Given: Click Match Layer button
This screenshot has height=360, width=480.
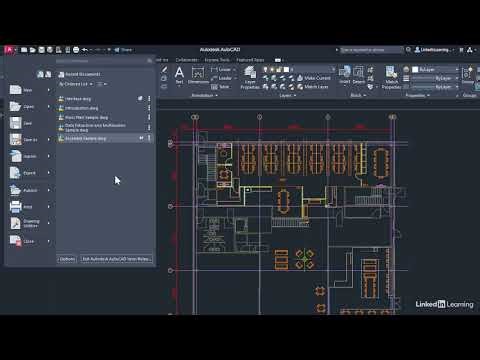Looking at the screenshot, I should pyautogui.click(x=313, y=87).
